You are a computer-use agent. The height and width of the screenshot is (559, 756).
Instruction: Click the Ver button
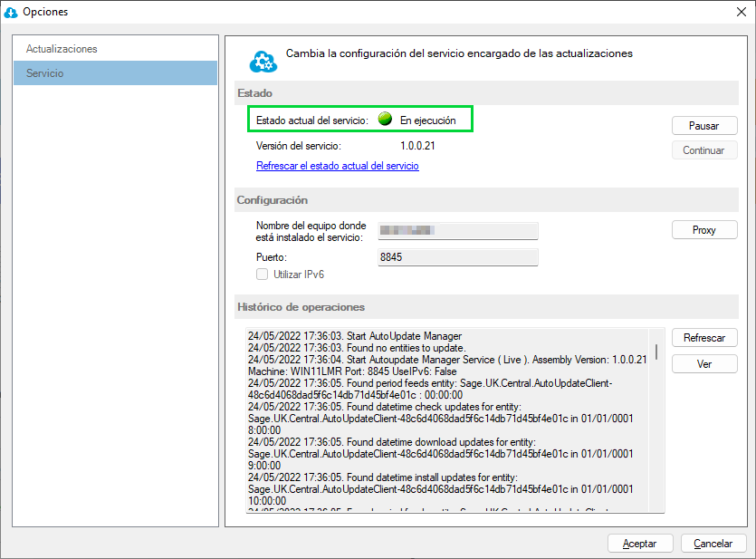(x=704, y=364)
